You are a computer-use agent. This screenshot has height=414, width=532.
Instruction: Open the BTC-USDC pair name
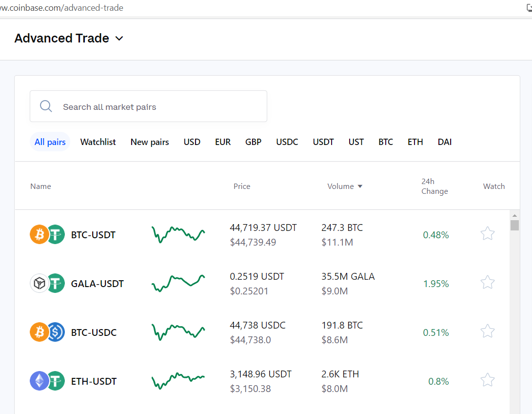pos(94,332)
